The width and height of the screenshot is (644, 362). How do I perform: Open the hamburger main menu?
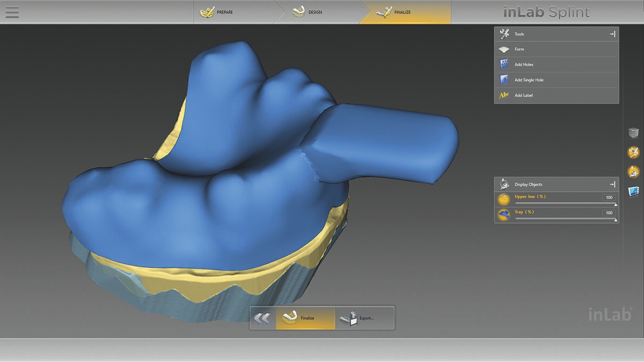[12, 12]
